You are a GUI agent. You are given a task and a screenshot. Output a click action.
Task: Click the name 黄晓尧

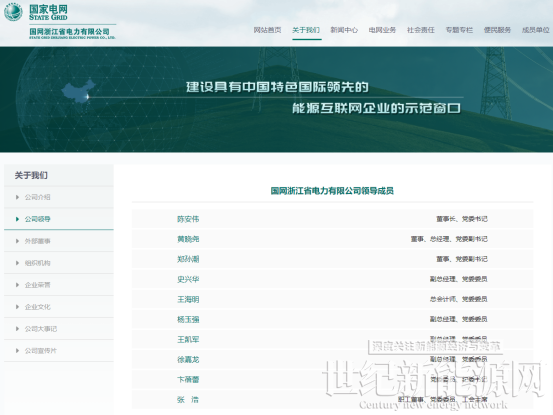(188, 239)
